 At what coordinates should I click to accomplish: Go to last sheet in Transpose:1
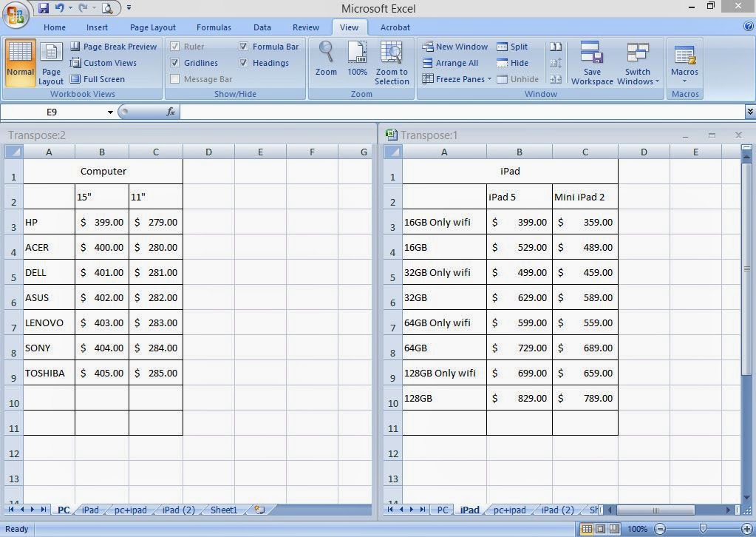tap(423, 510)
